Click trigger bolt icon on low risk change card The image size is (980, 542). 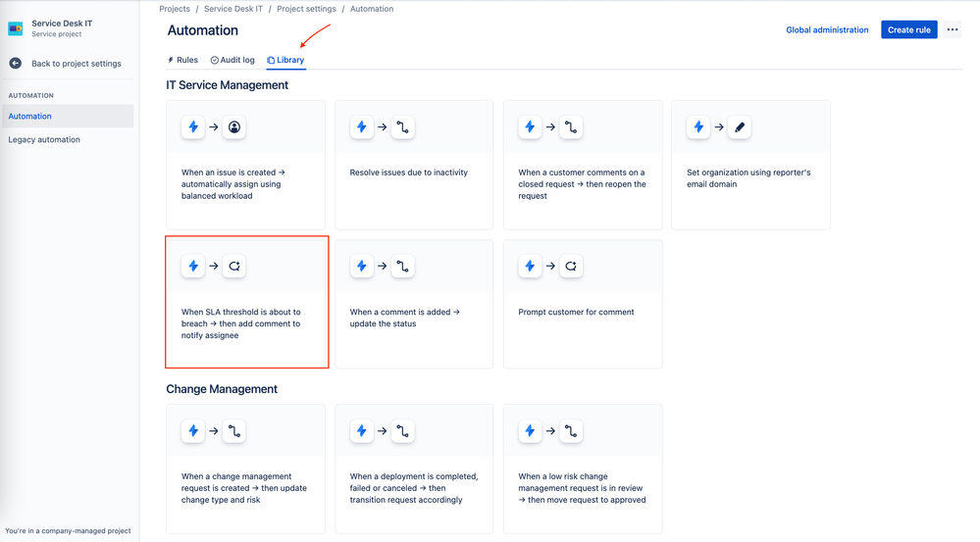pyautogui.click(x=530, y=431)
